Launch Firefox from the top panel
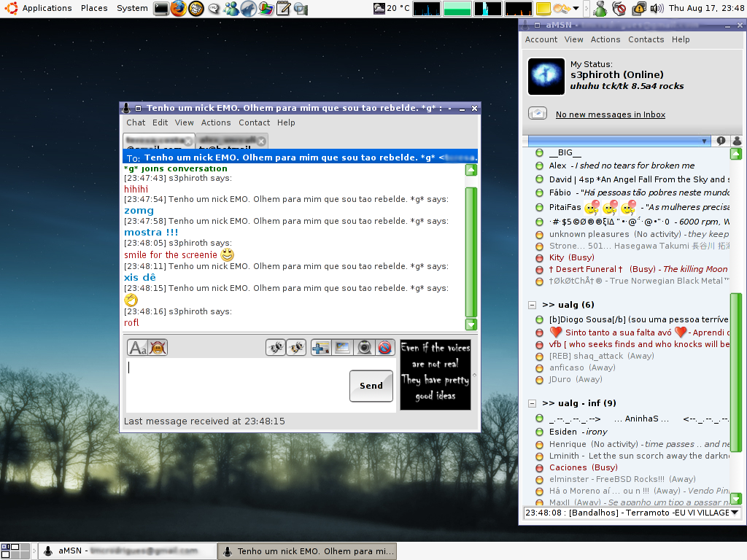Image resolution: width=747 pixels, height=560 pixels. point(179,9)
